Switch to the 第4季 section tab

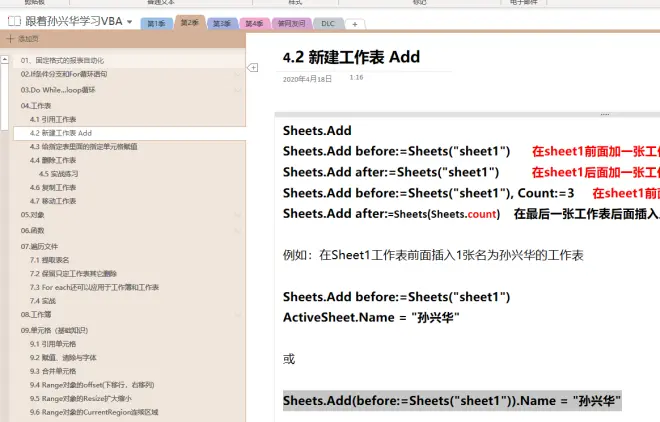click(254, 24)
